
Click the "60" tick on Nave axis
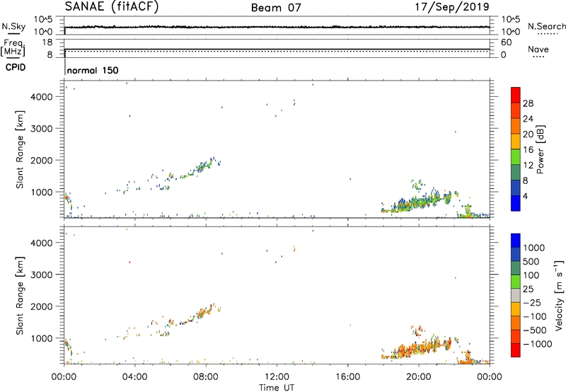click(506, 42)
